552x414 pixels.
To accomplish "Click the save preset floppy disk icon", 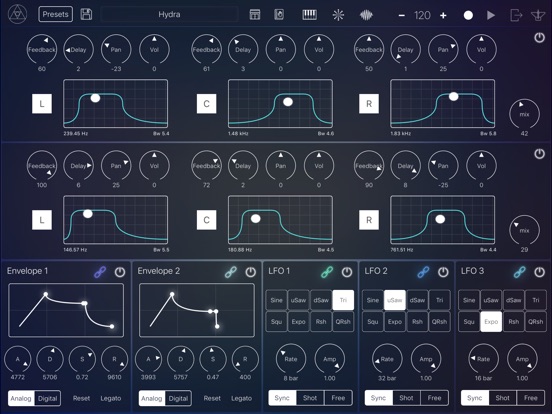I will (x=86, y=14).
